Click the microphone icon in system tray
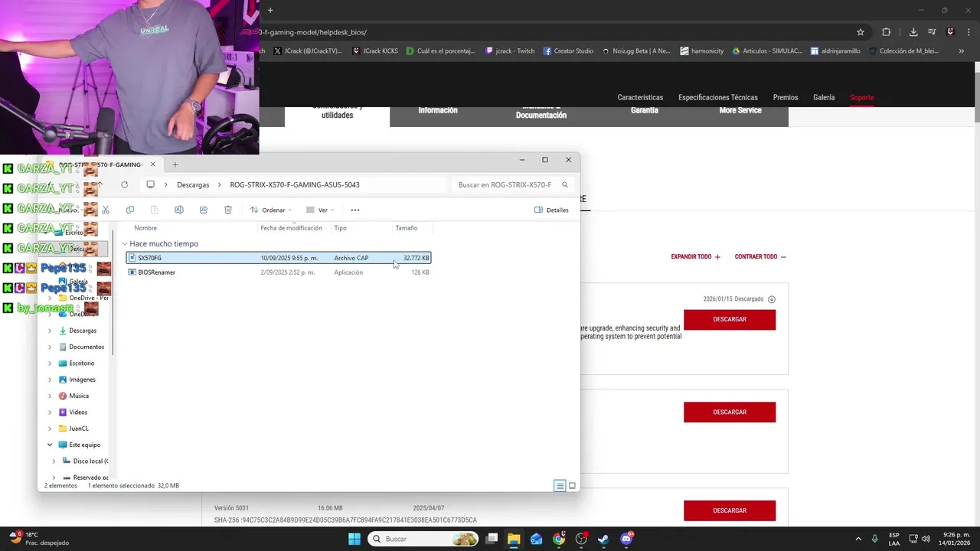Screen dimensions: 980x551 click(874, 539)
